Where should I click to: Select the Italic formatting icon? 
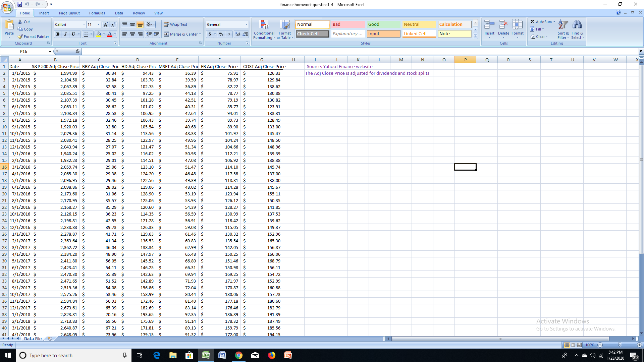point(65,34)
